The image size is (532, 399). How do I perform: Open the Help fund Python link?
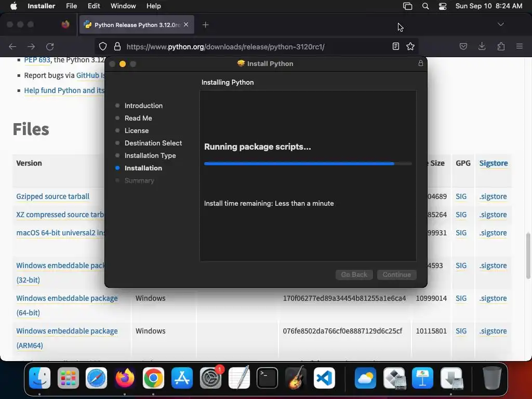coord(64,90)
